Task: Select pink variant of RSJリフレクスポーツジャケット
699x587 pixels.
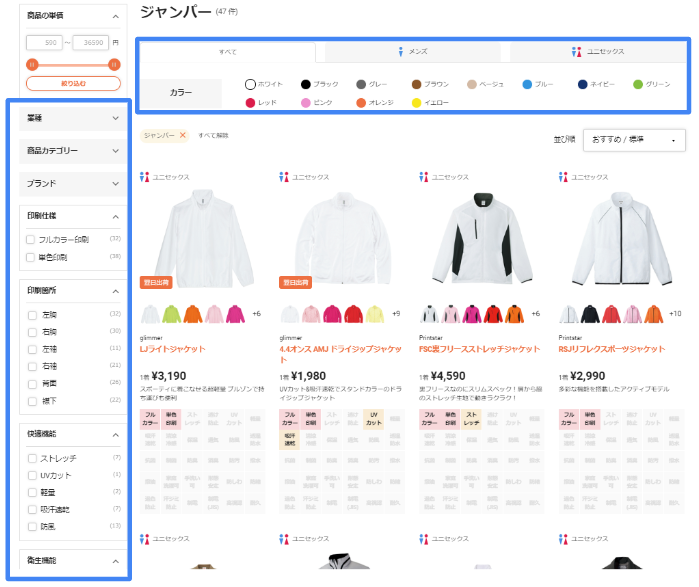Action: coord(633,314)
